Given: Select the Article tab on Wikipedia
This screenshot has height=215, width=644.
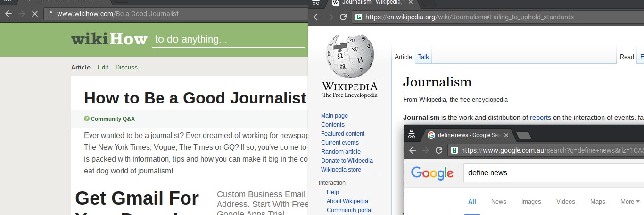Looking at the screenshot, I should click(403, 57).
